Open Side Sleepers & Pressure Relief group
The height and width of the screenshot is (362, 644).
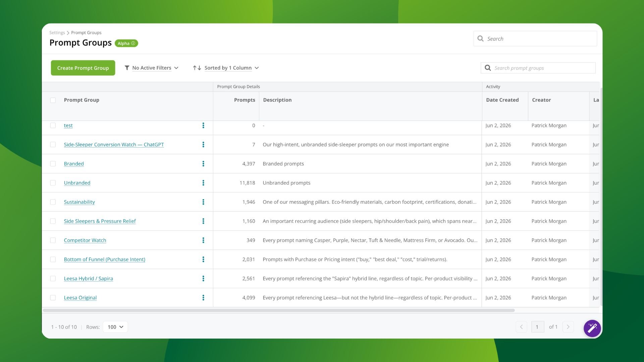[100, 221]
